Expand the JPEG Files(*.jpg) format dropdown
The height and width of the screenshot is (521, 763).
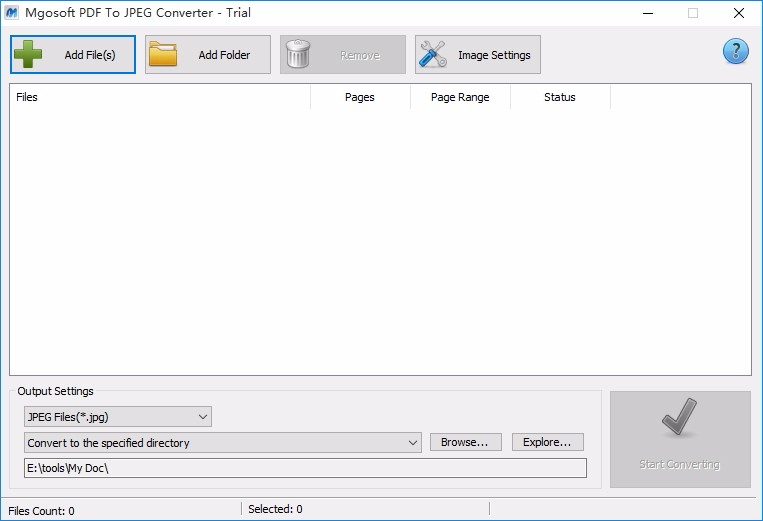118,417
